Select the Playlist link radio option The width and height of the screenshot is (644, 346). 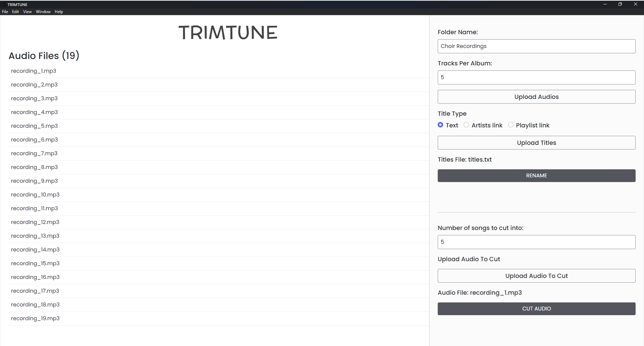511,125
